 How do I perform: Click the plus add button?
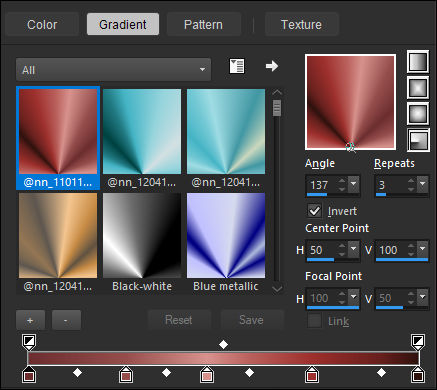(30, 320)
